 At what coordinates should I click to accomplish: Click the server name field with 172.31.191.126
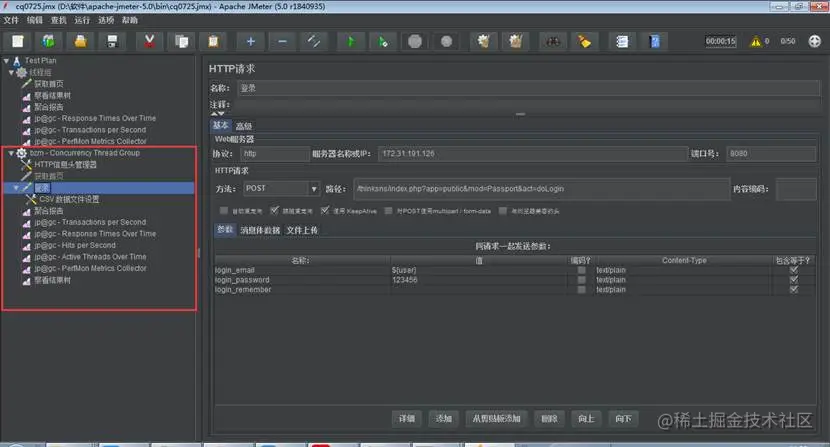point(533,154)
